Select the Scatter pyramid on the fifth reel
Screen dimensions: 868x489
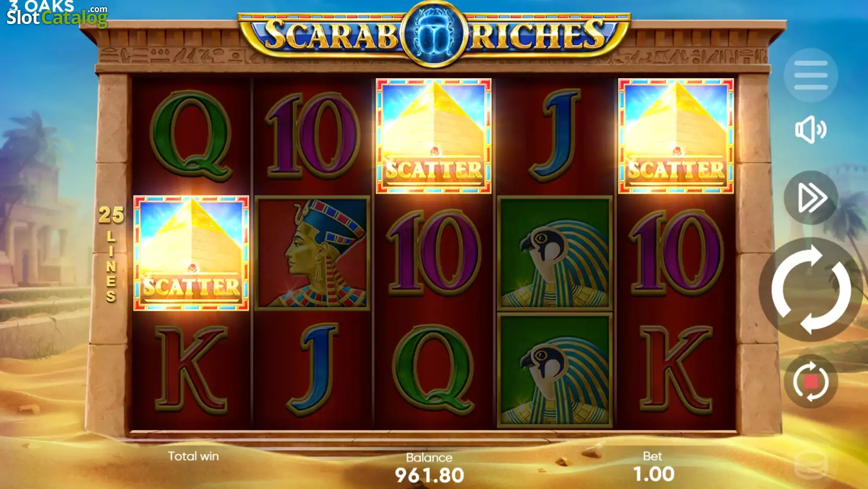click(676, 136)
